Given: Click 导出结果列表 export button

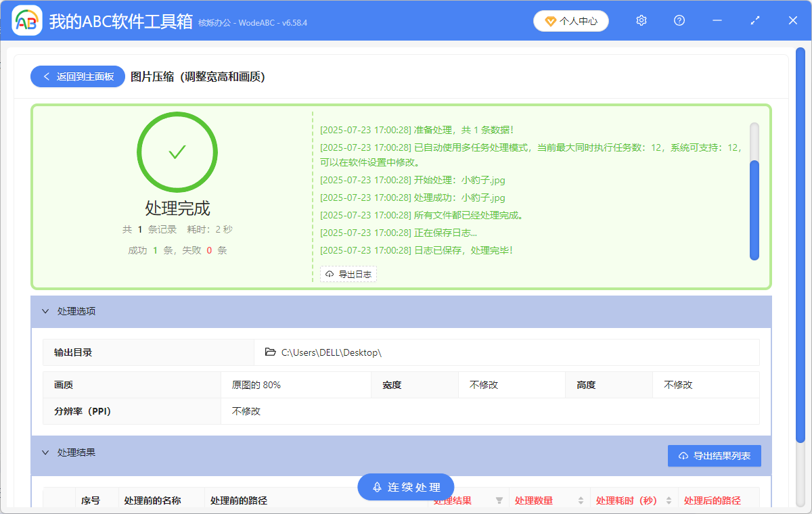Looking at the screenshot, I should (x=714, y=455).
